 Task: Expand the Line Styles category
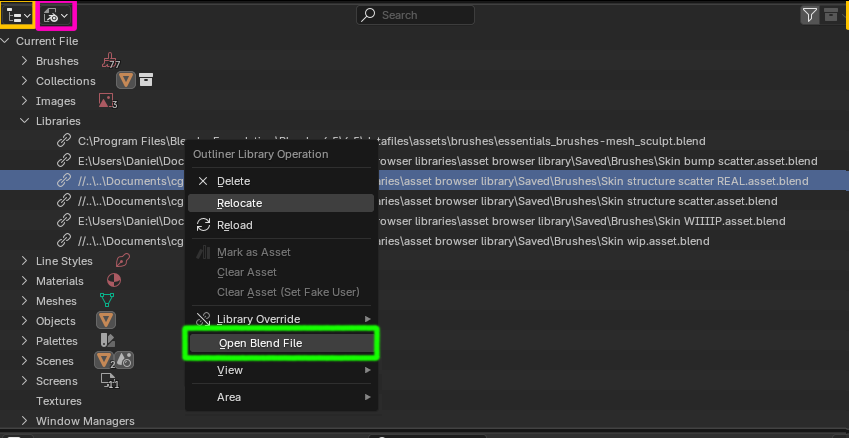click(24, 261)
